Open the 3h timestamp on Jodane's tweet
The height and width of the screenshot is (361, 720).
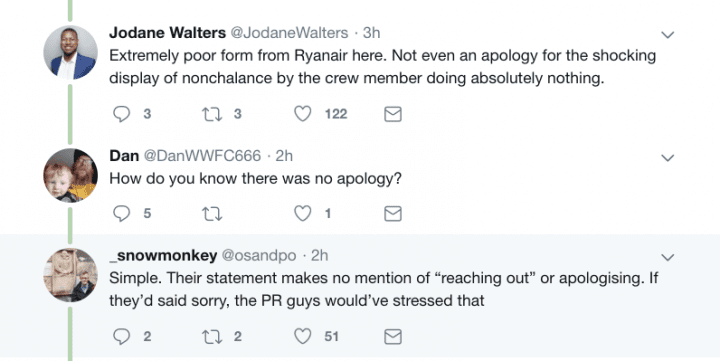371,33
